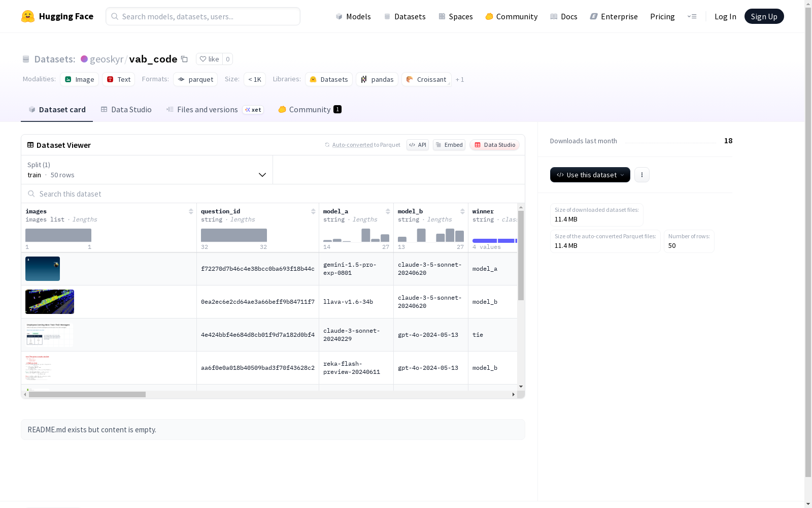Open the Use this dataset dropdown
This screenshot has width=812, height=508.
click(x=590, y=175)
